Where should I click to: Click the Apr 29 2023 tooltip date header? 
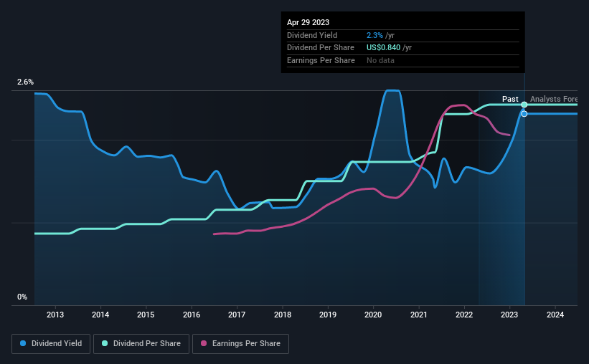point(308,22)
